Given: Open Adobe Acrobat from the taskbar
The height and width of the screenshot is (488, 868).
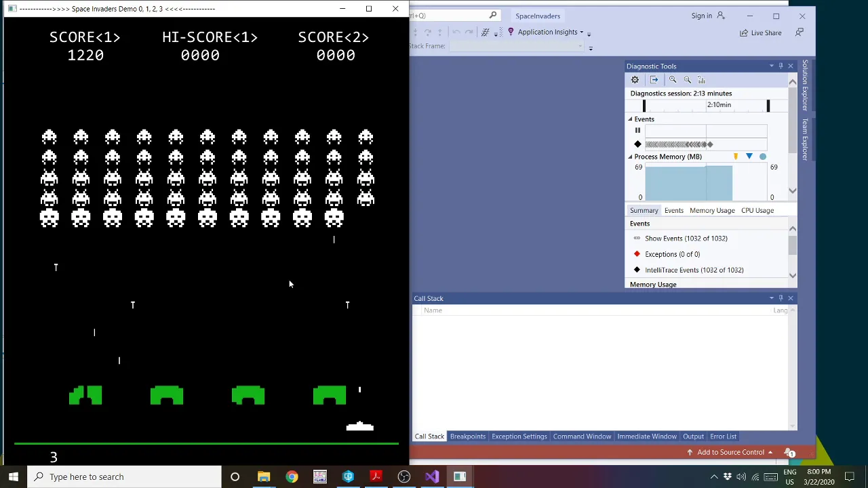Looking at the screenshot, I should [376, 476].
